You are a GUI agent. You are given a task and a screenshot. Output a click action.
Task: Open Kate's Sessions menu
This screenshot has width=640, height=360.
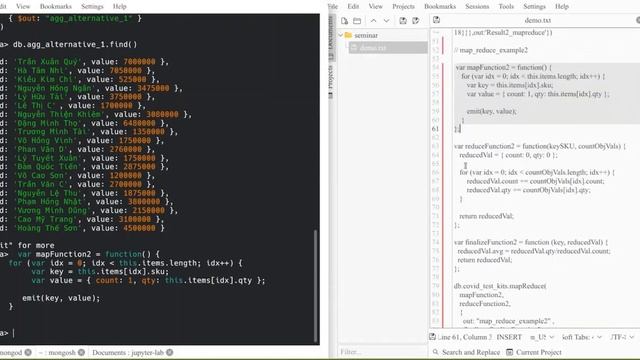477,6
